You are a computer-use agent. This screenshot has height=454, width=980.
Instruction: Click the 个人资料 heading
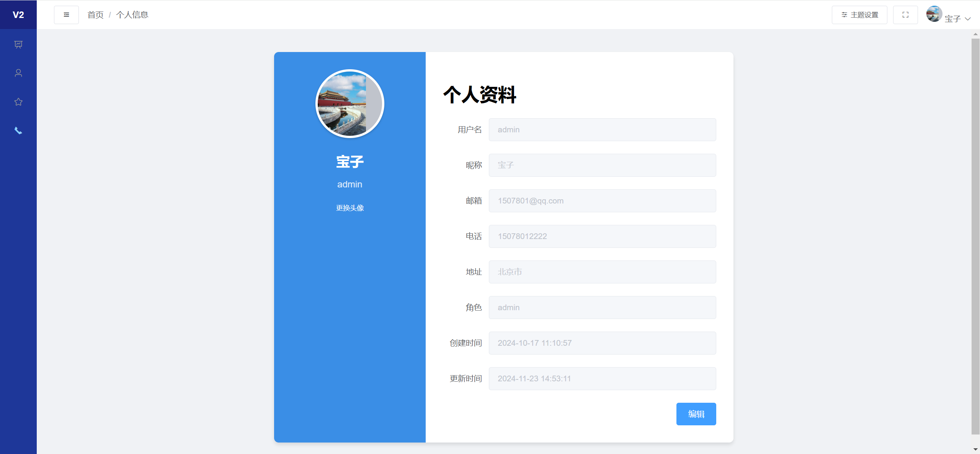click(480, 94)
